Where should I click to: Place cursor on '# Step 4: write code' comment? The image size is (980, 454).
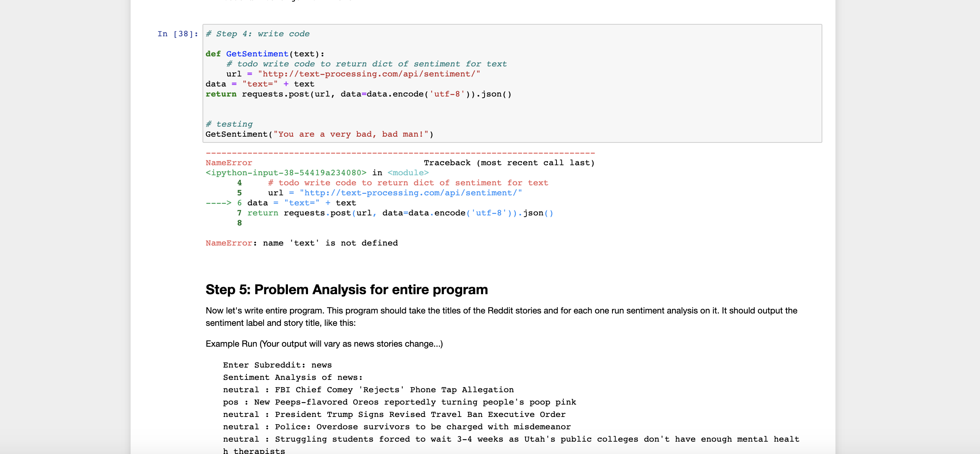point(257,34)
